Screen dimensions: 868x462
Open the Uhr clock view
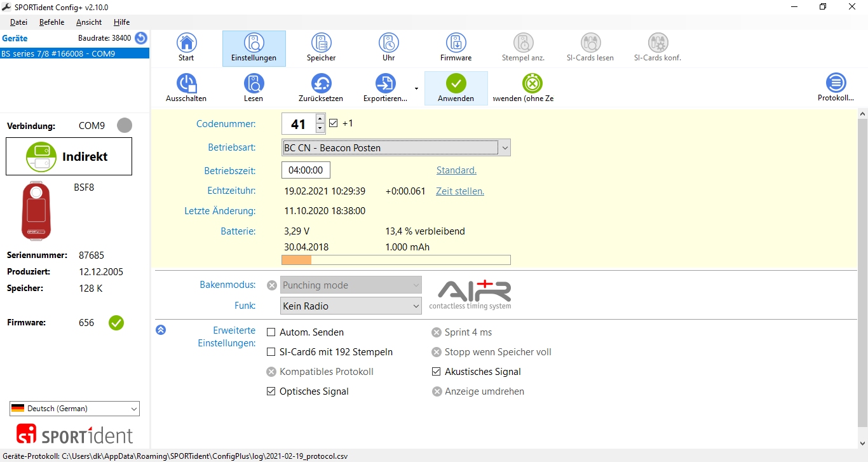(389, 48)
